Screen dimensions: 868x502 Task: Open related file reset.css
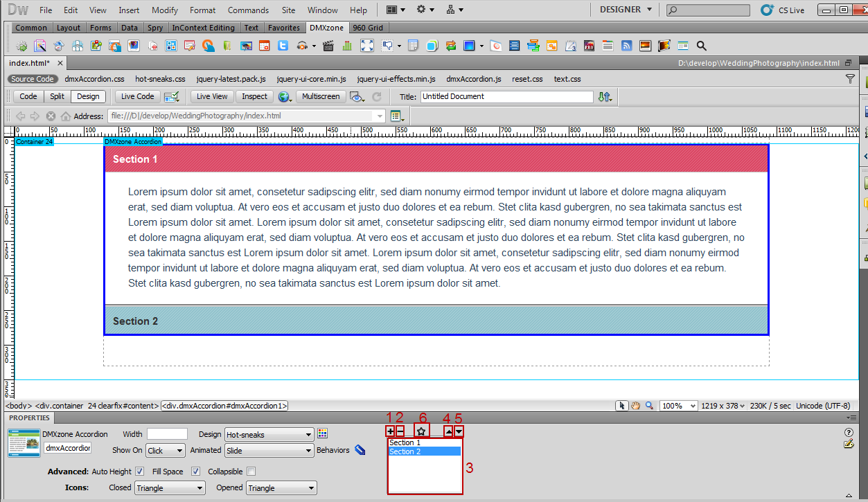527,79
